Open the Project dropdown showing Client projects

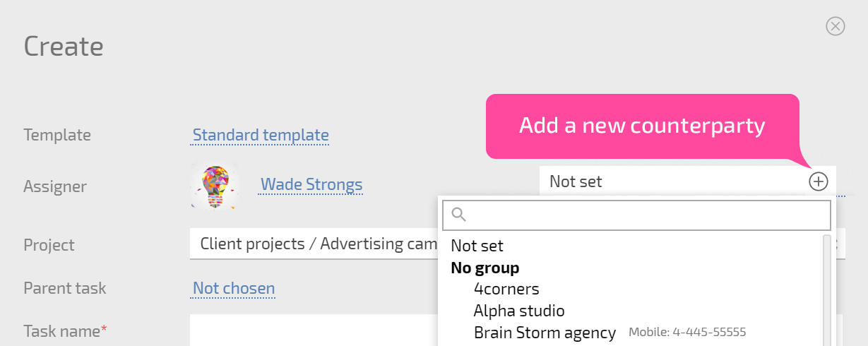pyautogui.click(x=314, y=244)
